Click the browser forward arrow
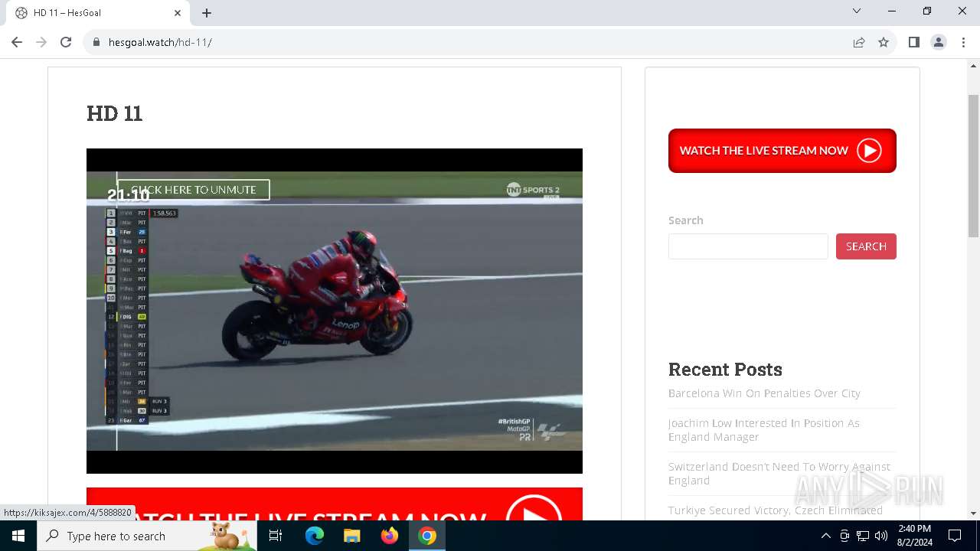Screen dimensions: 980x551 pyautogui.click(x=41, y=42)
